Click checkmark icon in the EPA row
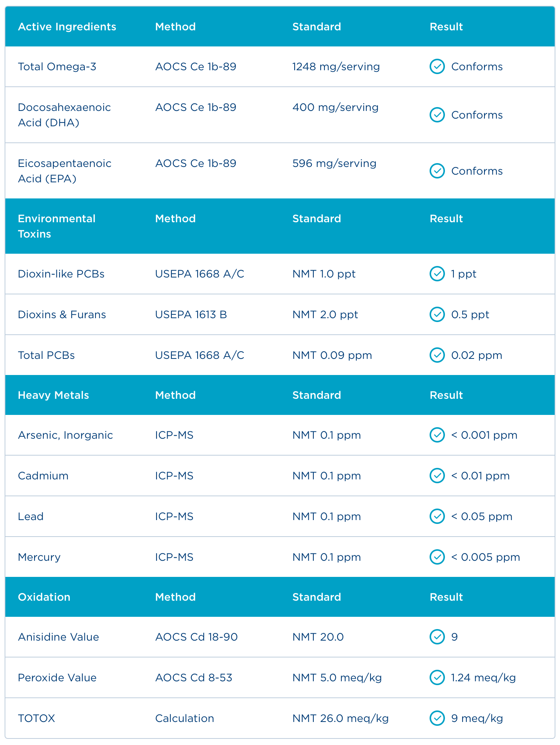This screenshot has height=745, width=560. [437, 171]
